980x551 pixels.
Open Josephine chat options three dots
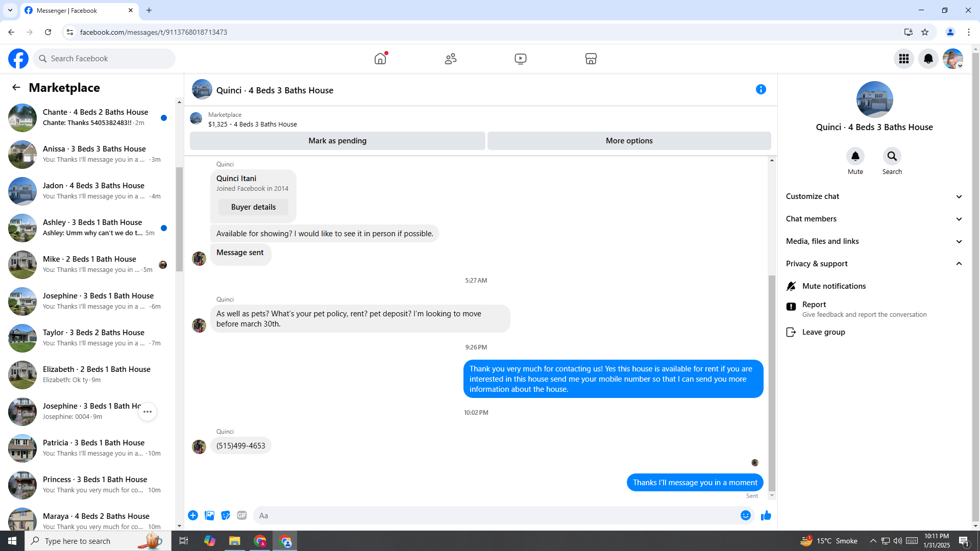click(148, 412)
